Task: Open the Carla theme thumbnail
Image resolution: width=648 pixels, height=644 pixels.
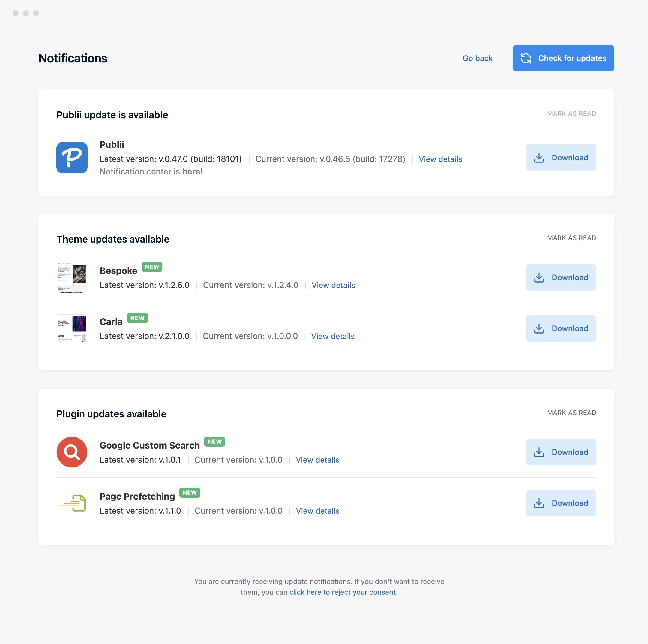Action: [x=72, y=328]
